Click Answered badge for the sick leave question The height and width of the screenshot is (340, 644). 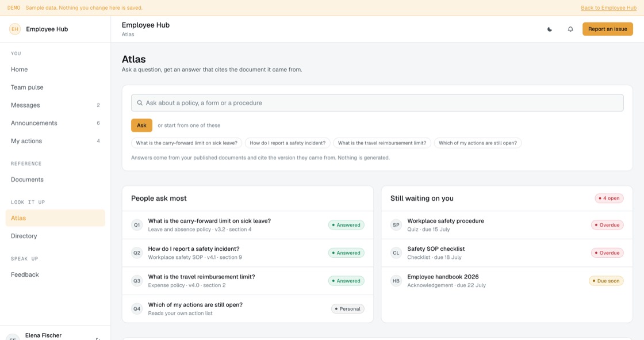[346, 225]
